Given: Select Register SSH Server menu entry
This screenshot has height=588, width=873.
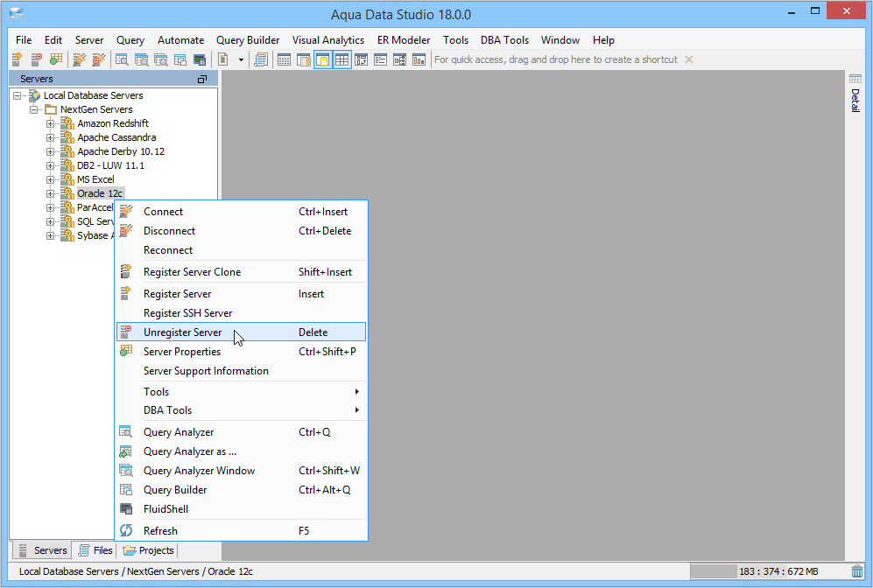Looking at the screenshot, I should pyautogui.click(x=241, y=313).
